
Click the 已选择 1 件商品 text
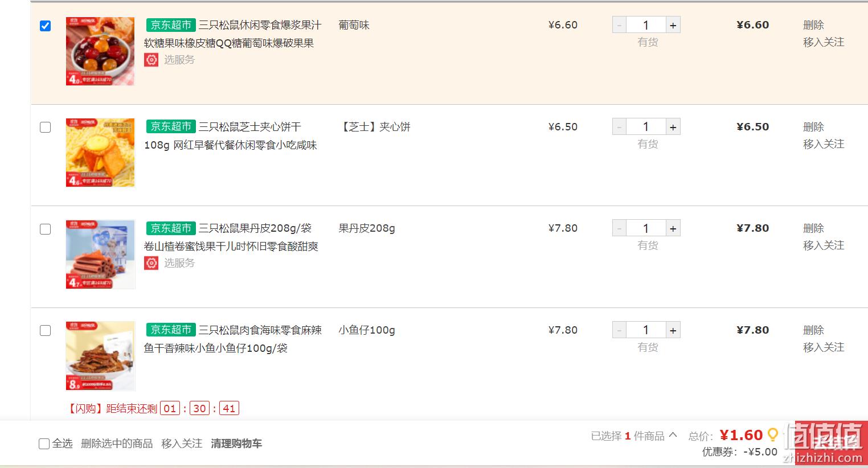628,436
